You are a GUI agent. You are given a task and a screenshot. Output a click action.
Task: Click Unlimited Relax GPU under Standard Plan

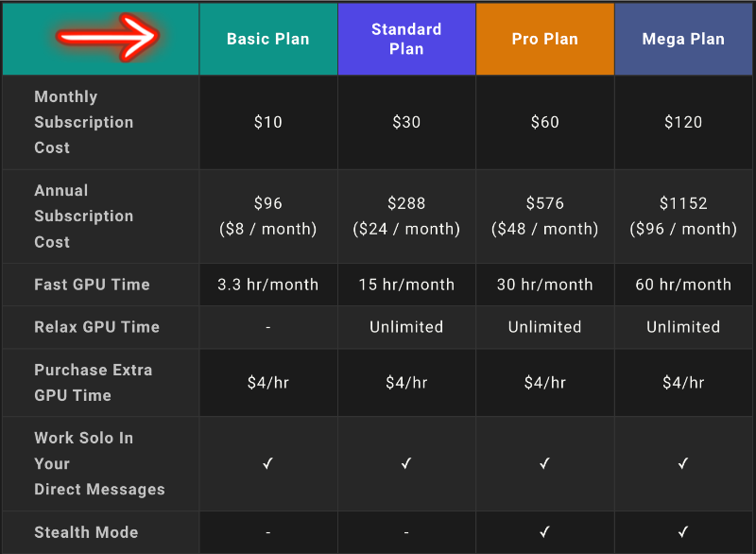pyautogui.click(x=406, y=327)
